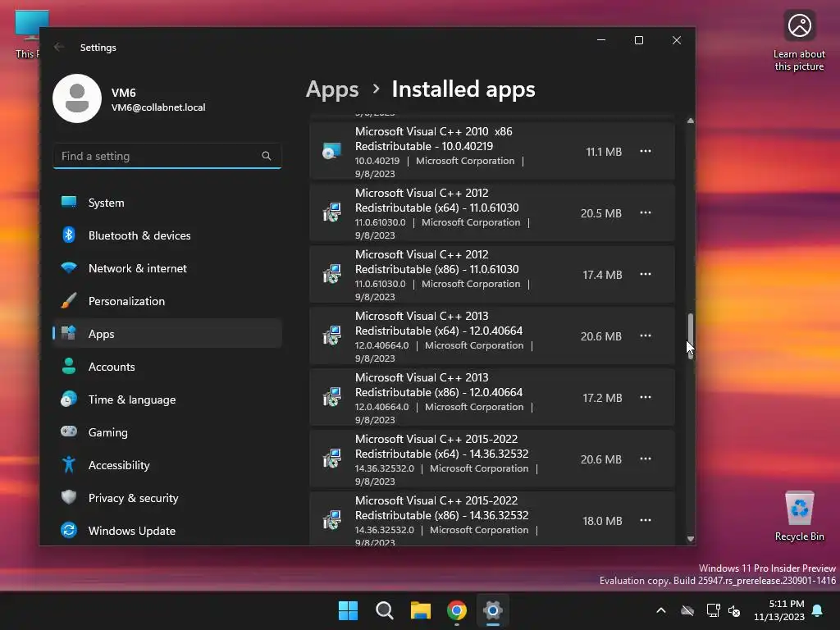
Task: Show hidden tray icons chevron
Action: coord(661,610)
